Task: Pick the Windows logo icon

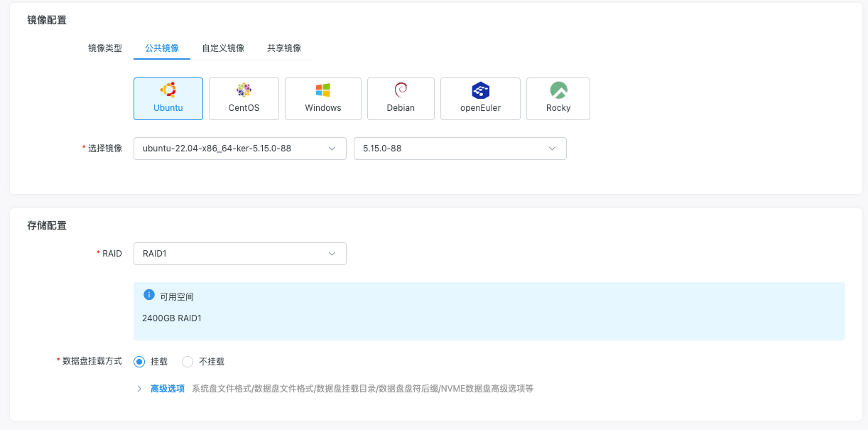Action: point(323,90)
